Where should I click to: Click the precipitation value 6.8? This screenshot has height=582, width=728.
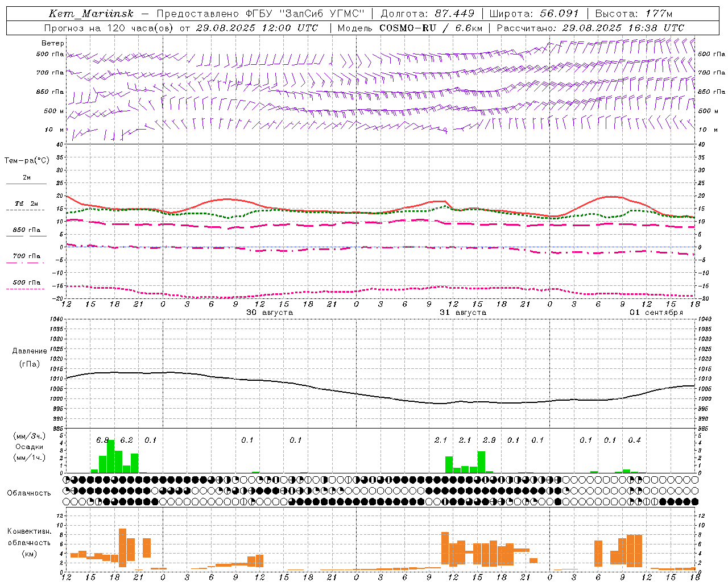[102, 440]
